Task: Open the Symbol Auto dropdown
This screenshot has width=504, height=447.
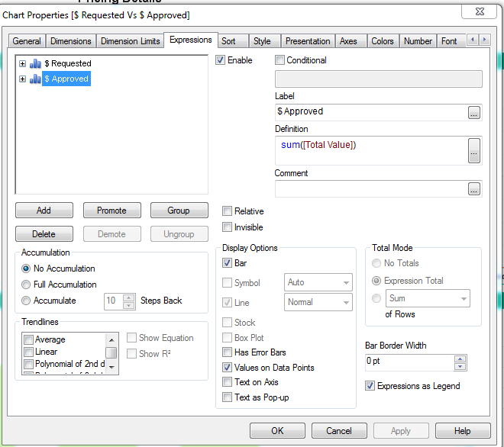Action: point(318,282)
